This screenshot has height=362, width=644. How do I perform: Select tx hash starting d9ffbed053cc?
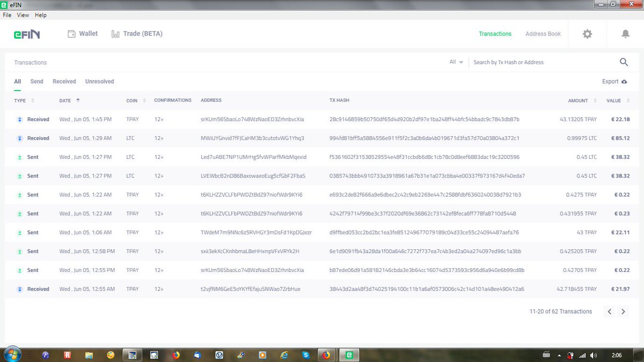424,232
